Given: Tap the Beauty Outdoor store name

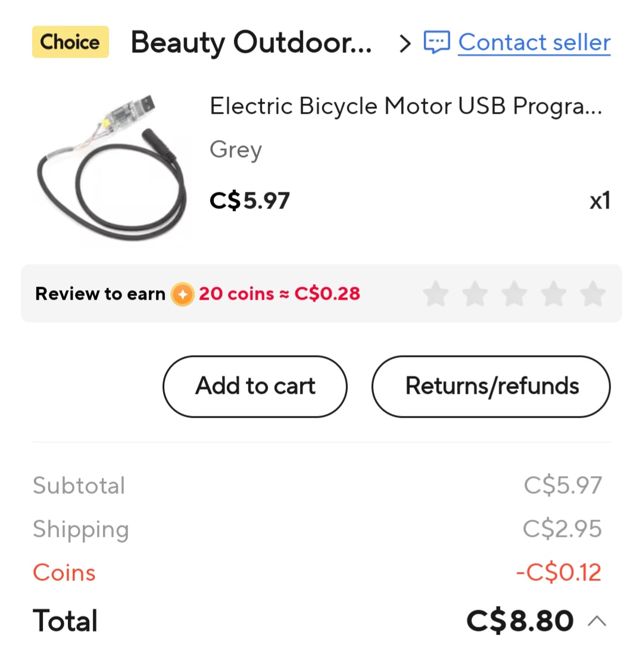Looking at the screenshot, I should 251,43.
